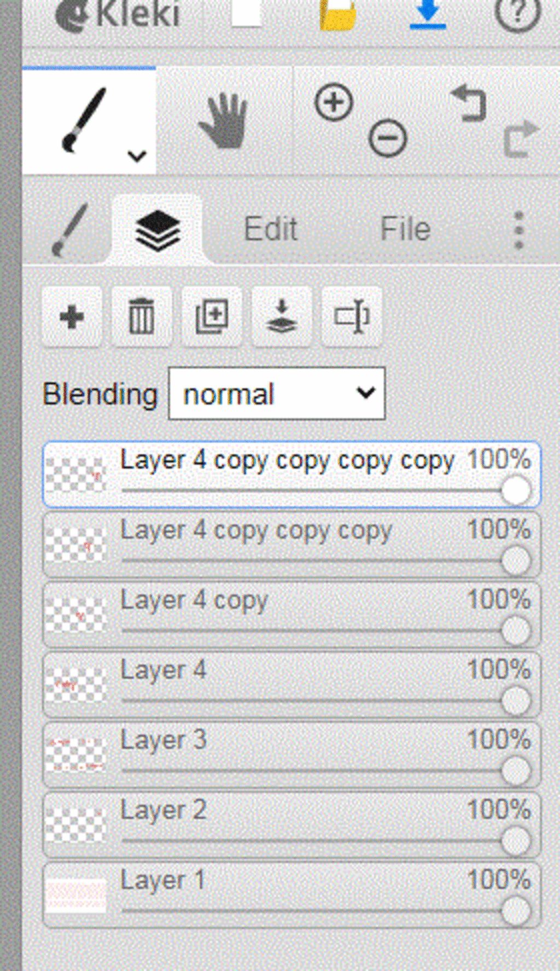Select the Hand pan tool
This screenshot has width=560, height=971.
point(223,121)
